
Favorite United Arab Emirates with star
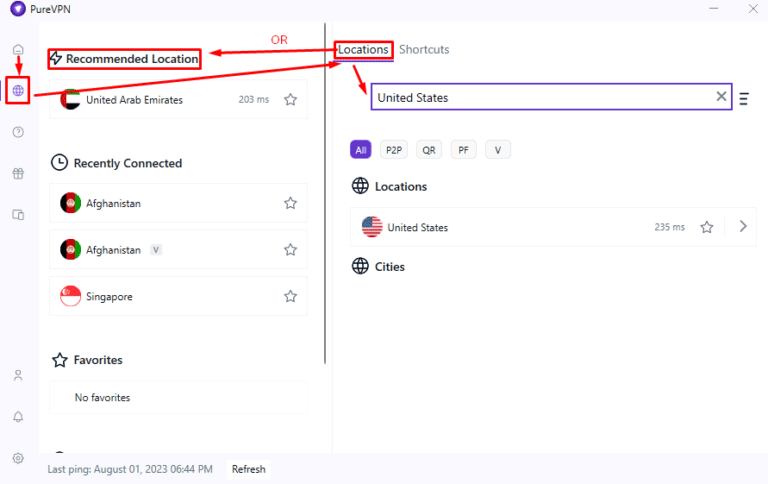[x=290, y=100]
